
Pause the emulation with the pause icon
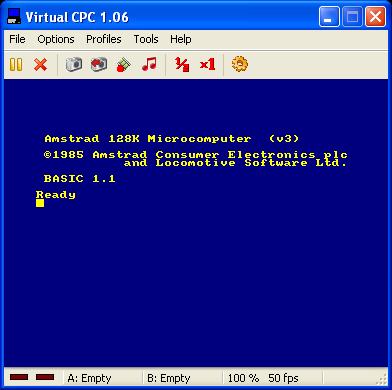16,64
